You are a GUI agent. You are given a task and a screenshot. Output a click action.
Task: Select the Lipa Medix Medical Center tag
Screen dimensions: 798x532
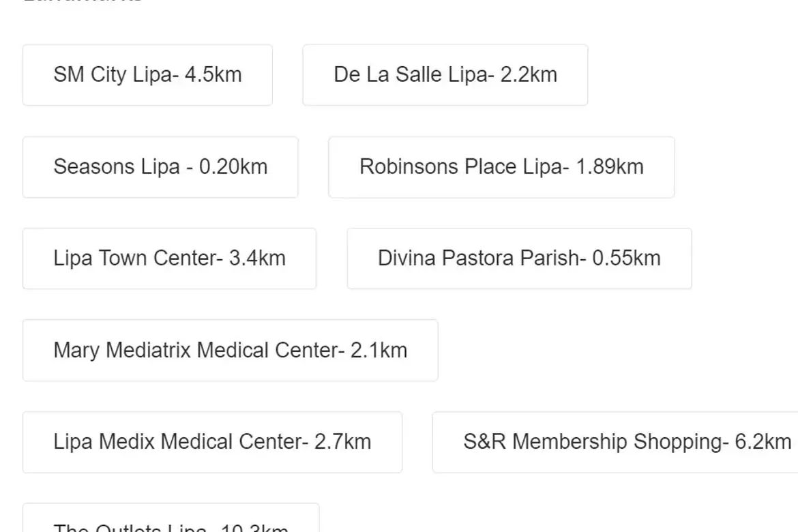(x=212, y=442)
